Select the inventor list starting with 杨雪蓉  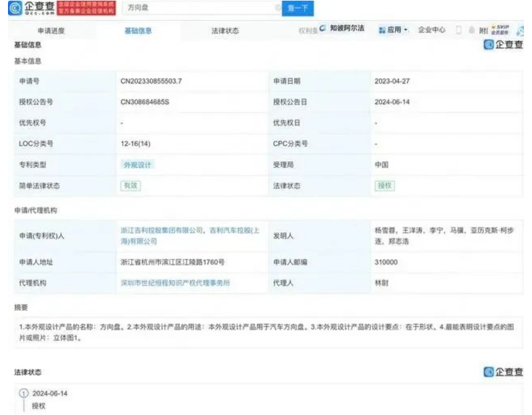click(x=444, y=236)
